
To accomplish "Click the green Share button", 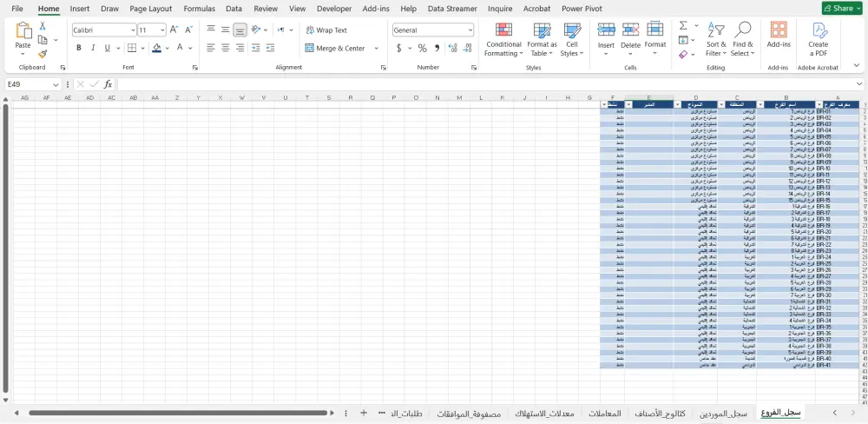I will [842, 9].
